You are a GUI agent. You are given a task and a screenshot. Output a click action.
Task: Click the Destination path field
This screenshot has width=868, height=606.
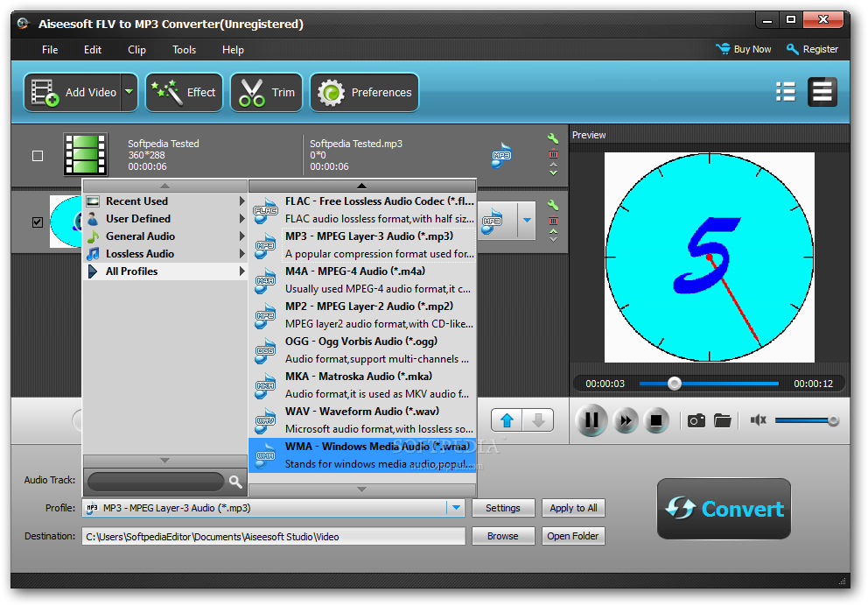274,536
